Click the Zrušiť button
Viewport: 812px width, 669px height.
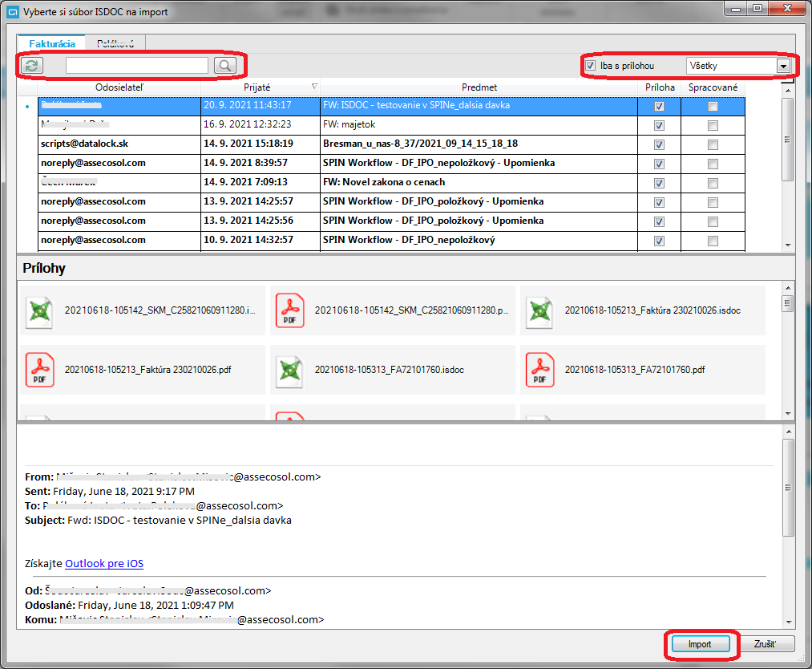766,644
